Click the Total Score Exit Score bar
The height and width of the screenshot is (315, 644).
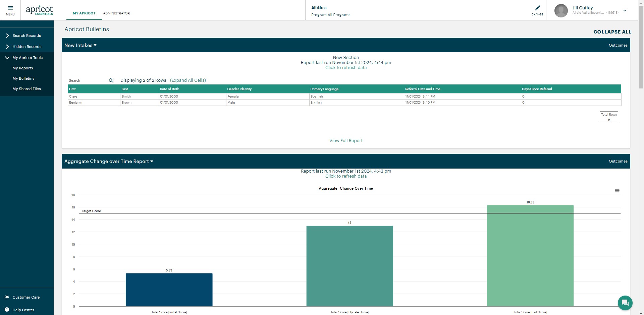pyautogui.click(x=530, y=256)
